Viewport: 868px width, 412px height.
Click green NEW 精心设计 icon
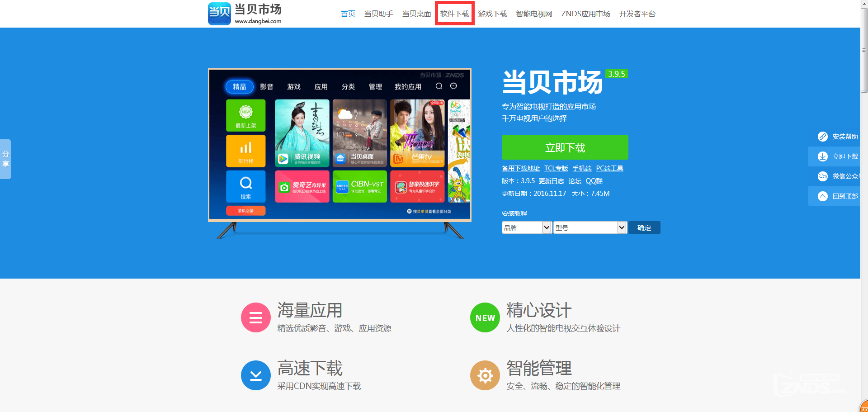(485, 317)
